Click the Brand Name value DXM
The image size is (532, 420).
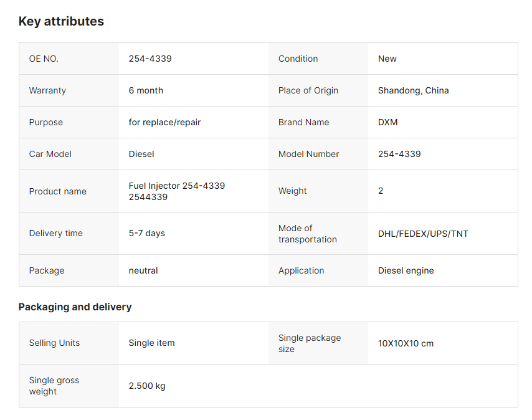(x=388, y=122)
